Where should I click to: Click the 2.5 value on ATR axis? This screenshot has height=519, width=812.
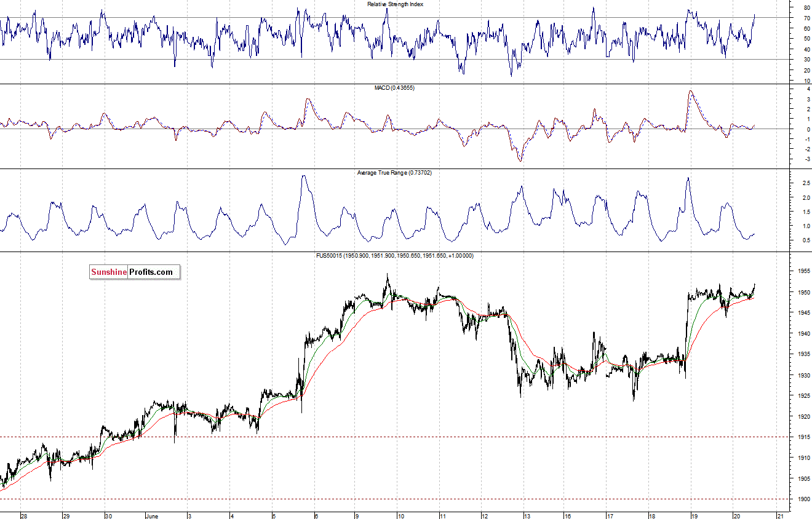pyautogui.click(x=806, y=183)
